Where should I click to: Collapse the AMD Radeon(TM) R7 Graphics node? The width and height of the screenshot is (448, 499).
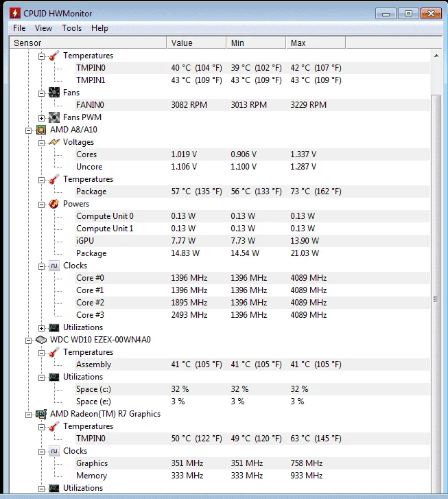pyautogui.click(x=29, y=415)
